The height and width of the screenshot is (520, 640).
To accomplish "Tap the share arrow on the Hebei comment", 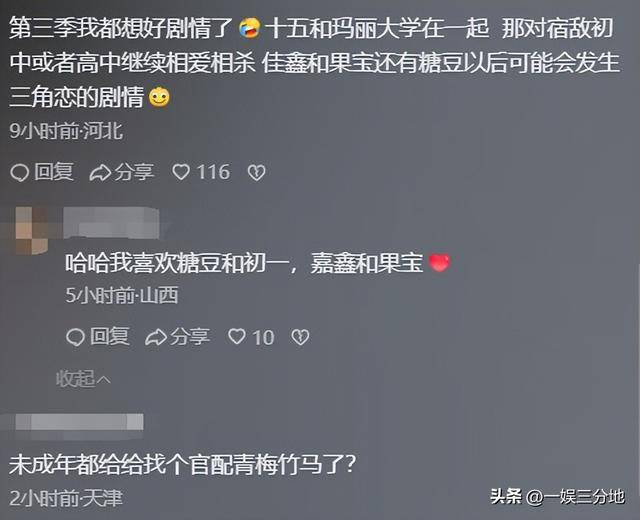I will click(100, 173).
